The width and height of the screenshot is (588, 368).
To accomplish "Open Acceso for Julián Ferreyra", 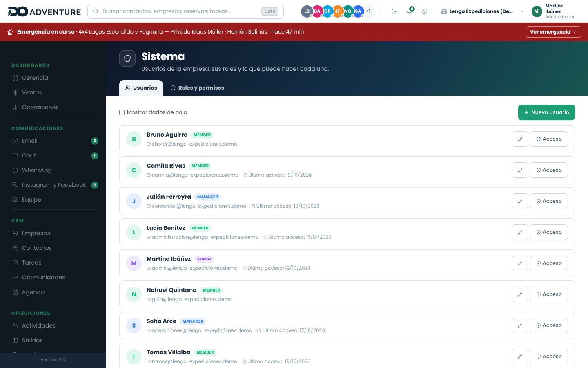I will pos(549,201).
